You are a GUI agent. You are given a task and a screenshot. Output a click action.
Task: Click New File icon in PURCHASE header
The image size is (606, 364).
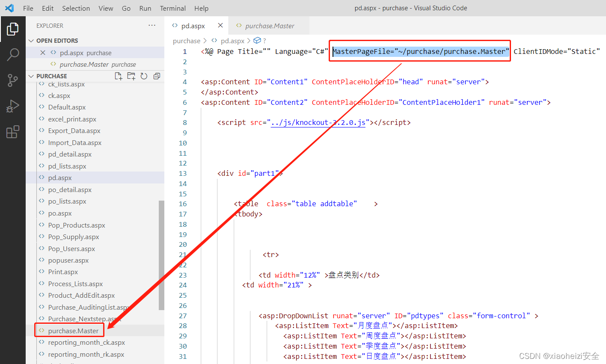pyautogui.click(x=119, y=76)
